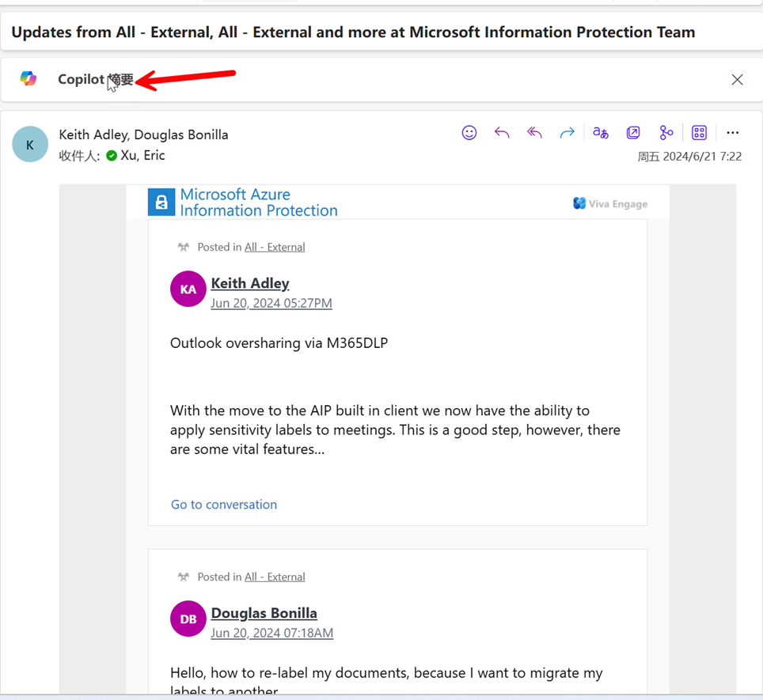Translate the message
This screenshot has height=700, width=763.
click(x=601, y=133)
